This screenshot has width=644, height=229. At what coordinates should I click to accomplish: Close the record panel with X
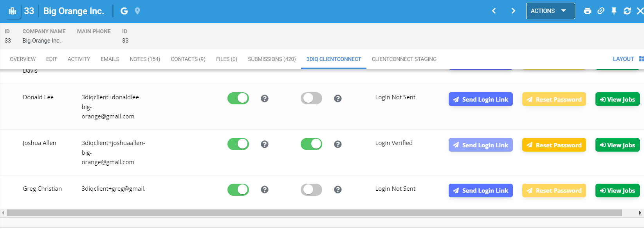click(640, 11)
